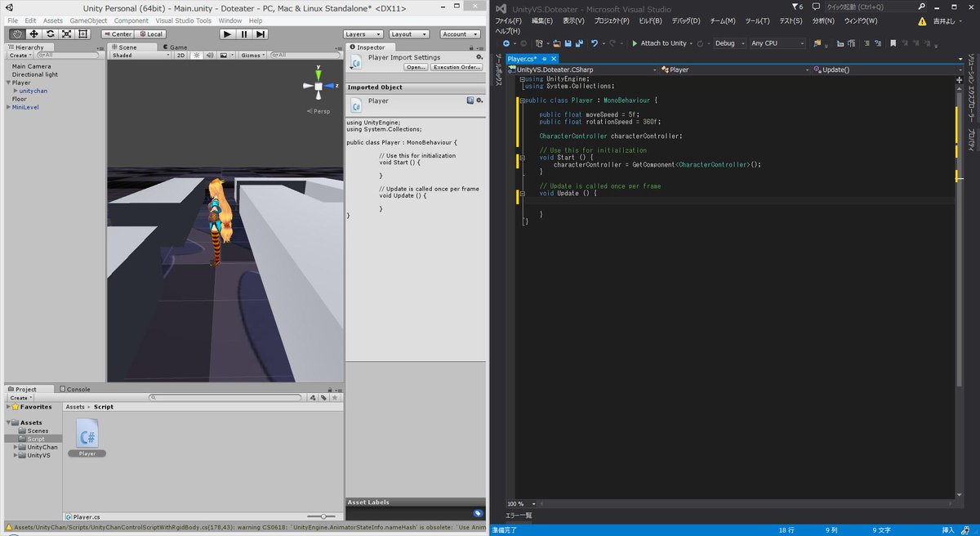This screenshot has height=536, width=980.
Task: Expand unitychan in the Hierarchy
Action: [15, 91]
